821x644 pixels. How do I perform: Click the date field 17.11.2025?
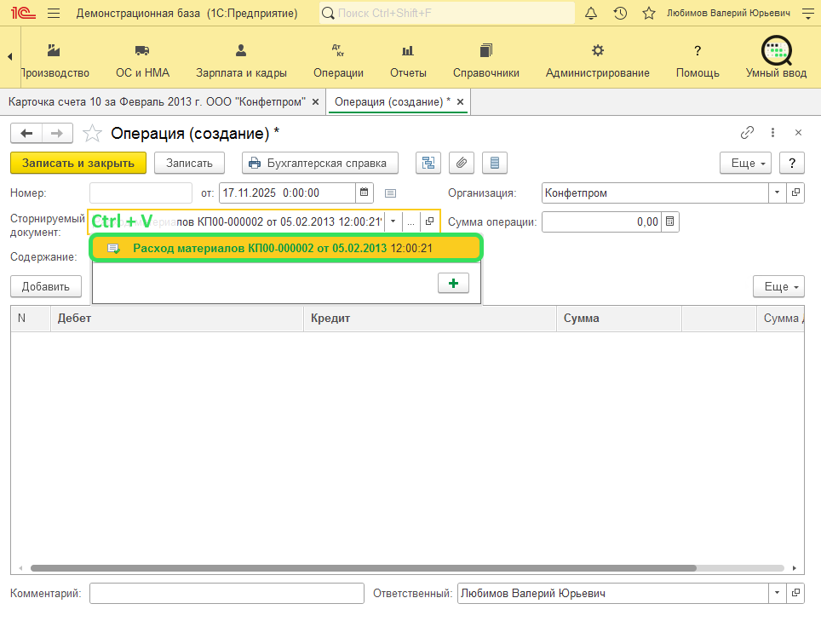point(287,193)
